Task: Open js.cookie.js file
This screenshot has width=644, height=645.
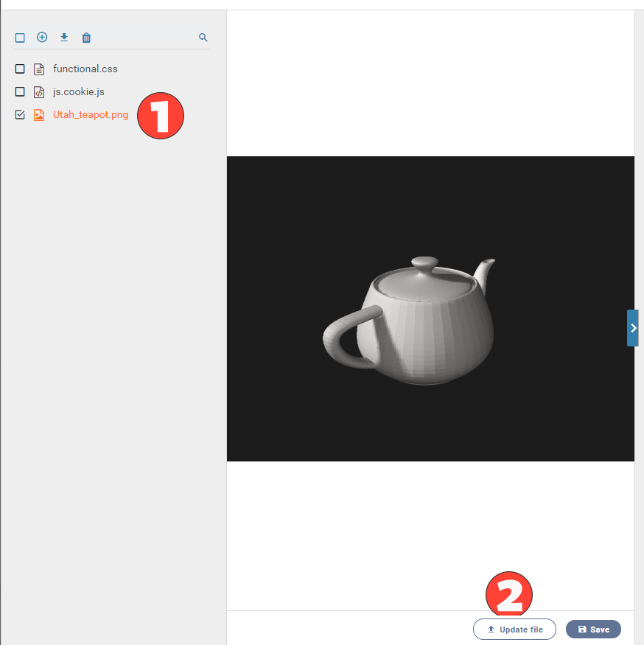Action: pos(79,91)
